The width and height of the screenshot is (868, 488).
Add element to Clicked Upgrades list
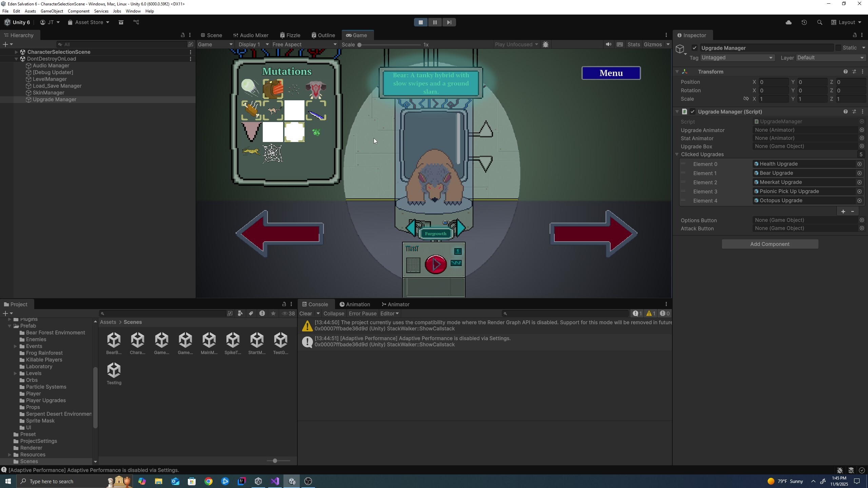coord(843,211)
